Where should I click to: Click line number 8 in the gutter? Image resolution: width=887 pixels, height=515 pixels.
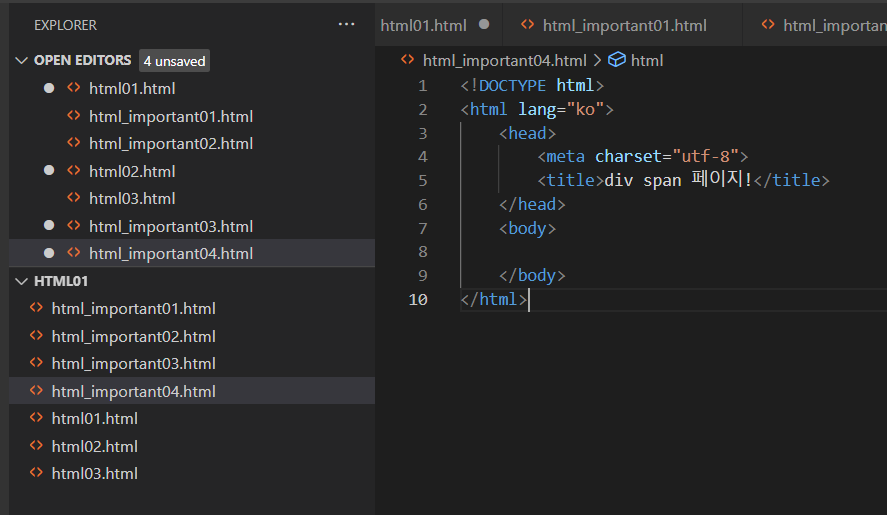pos(423,252)
